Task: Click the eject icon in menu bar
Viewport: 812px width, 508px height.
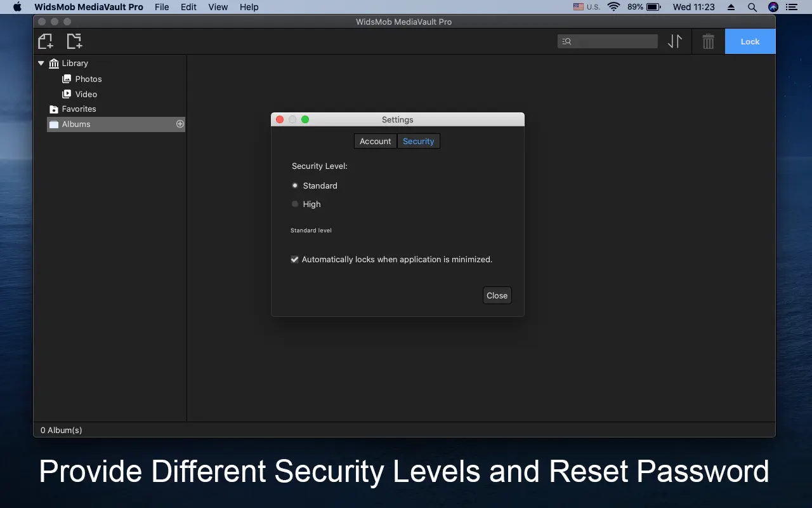Action: pos(731,7)
